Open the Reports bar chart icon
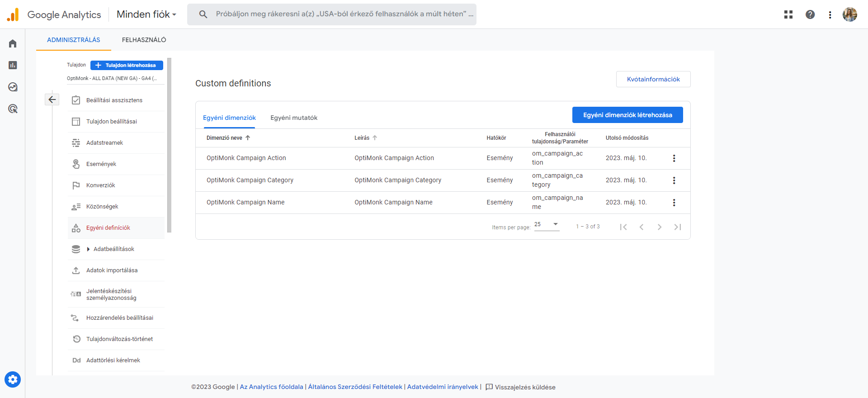The height and width of the screenshot is (398, 868). click(13, 65)
